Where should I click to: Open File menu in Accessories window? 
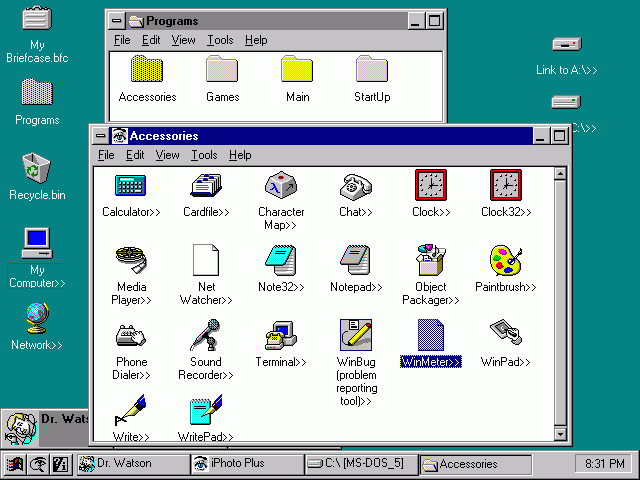pyautogui.click(x=106, y=155)
